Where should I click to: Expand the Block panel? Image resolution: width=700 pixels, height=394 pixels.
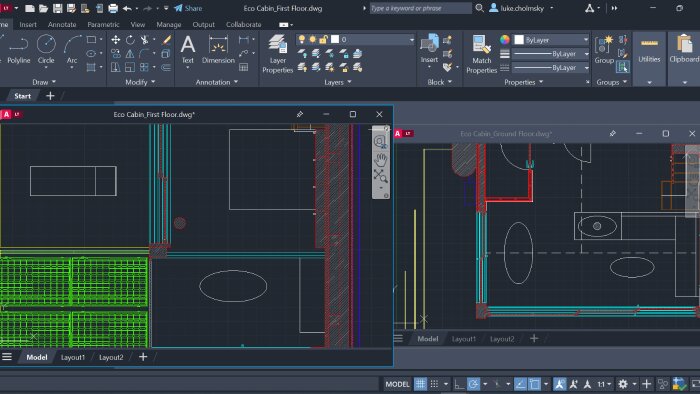[x=440, y=82]
